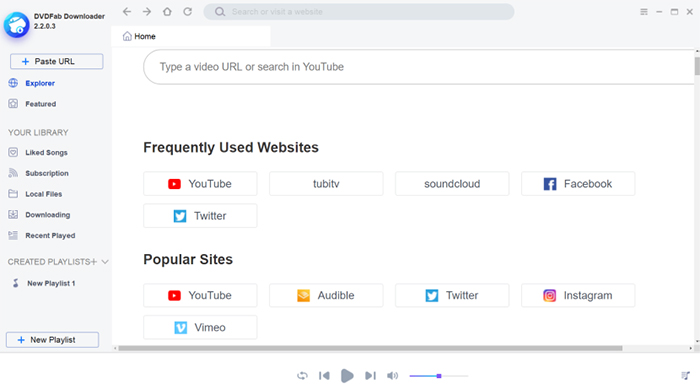Open the Audible popular site
This screenshot has width=700, height=390.
[326, 295]
